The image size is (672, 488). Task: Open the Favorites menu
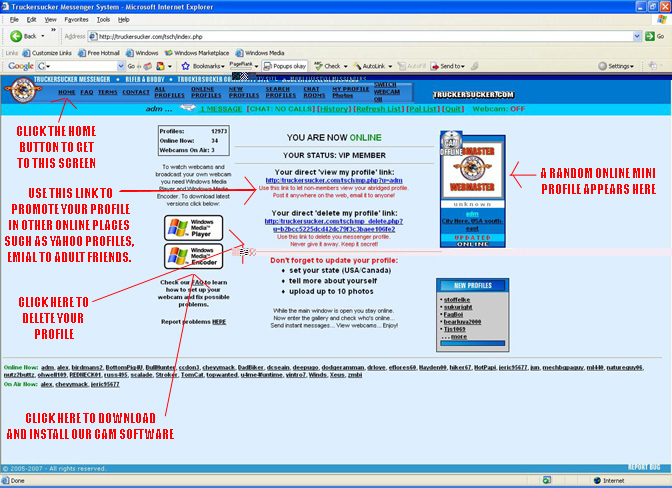[76, 20]
